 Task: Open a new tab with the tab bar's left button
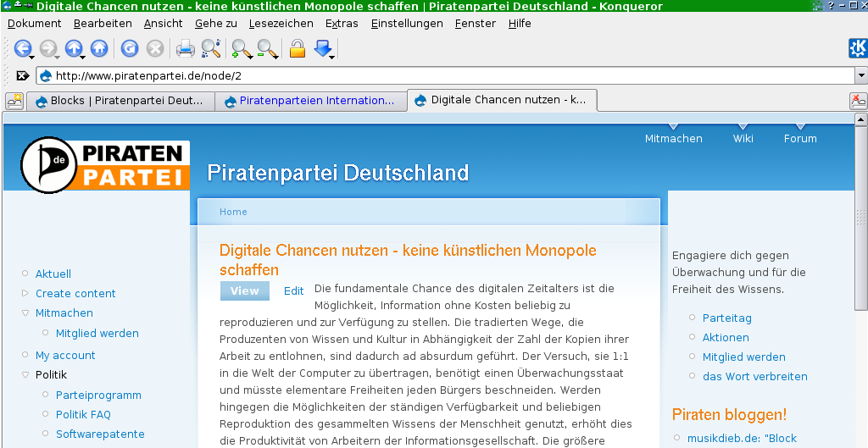14,101
